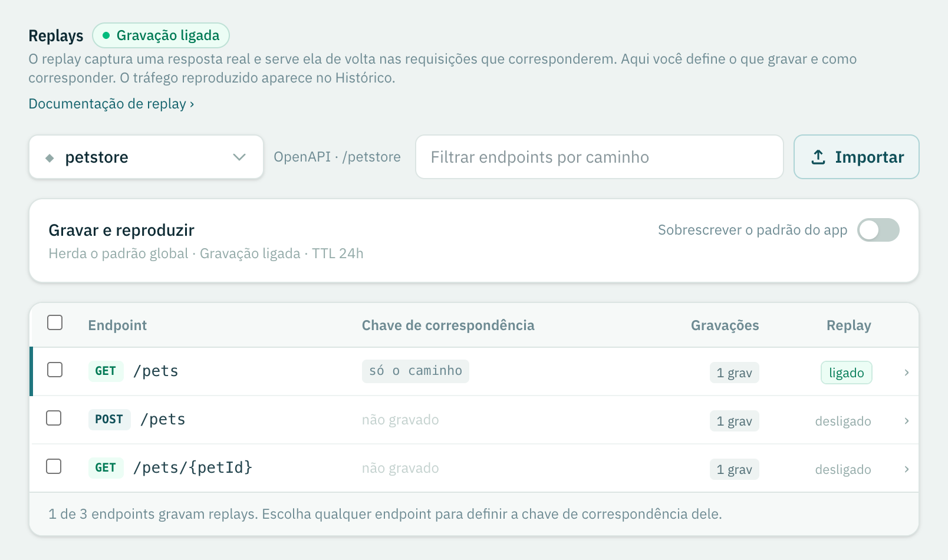Click the Gravação ligada status badge
Image resolution: width=948 pixels, height=560 pixels.
click(161, 35)
